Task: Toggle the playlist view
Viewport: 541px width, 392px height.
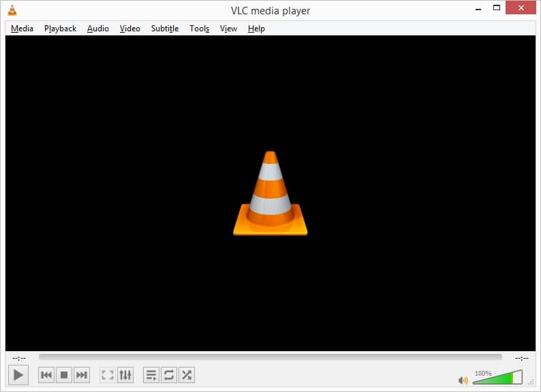Action: pyautogui.click(x=151, y=375)
